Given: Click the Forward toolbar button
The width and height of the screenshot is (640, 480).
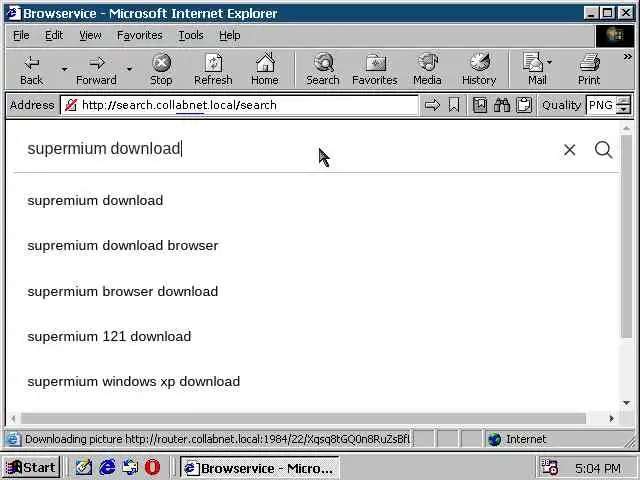Looking at the screenshot, I should point(96,70).
